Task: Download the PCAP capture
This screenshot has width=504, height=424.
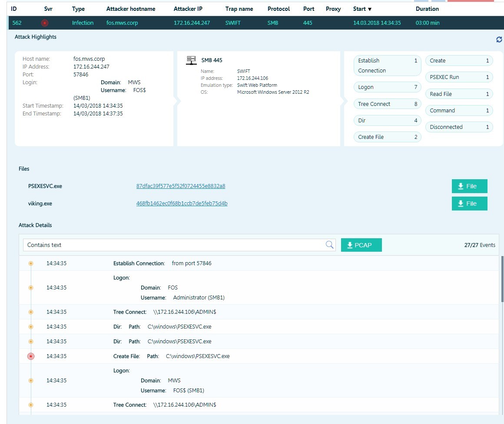Action: point(361,245)
